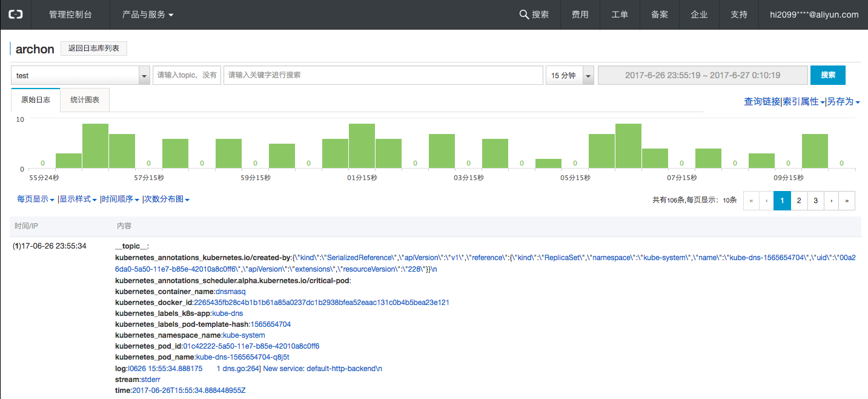Switch to the 统计图表 tab
Viewport: 868px width, 399px height.
click(85, 100)
